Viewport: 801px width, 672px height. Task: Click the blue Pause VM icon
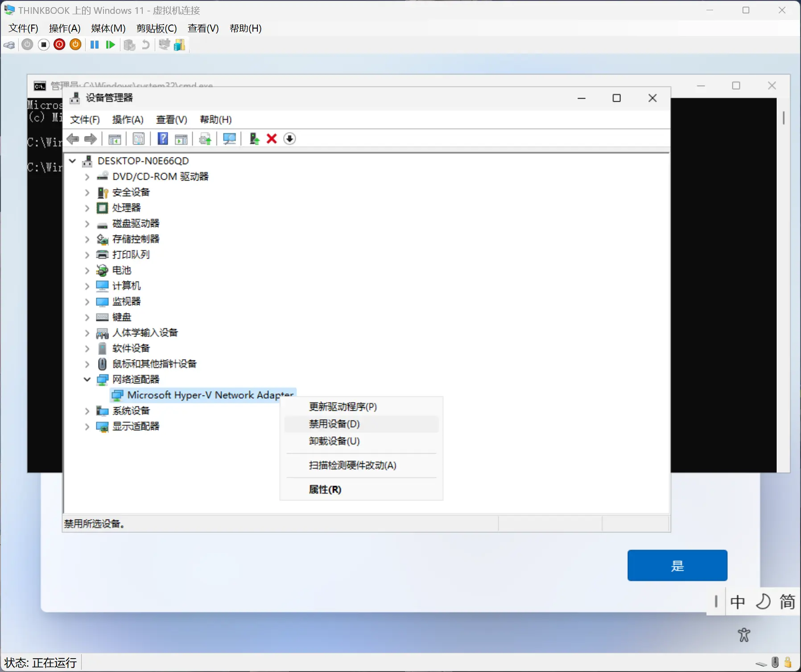pyautogui.click(x=95, y=45)
